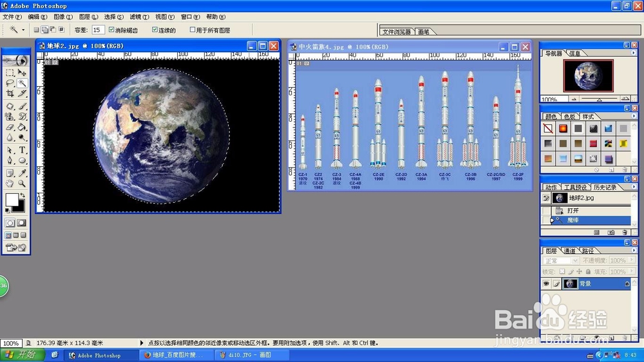644x362 pixels.
Task: Select the Crop tool
Action: pyautogui.click(x=10, y=93)
